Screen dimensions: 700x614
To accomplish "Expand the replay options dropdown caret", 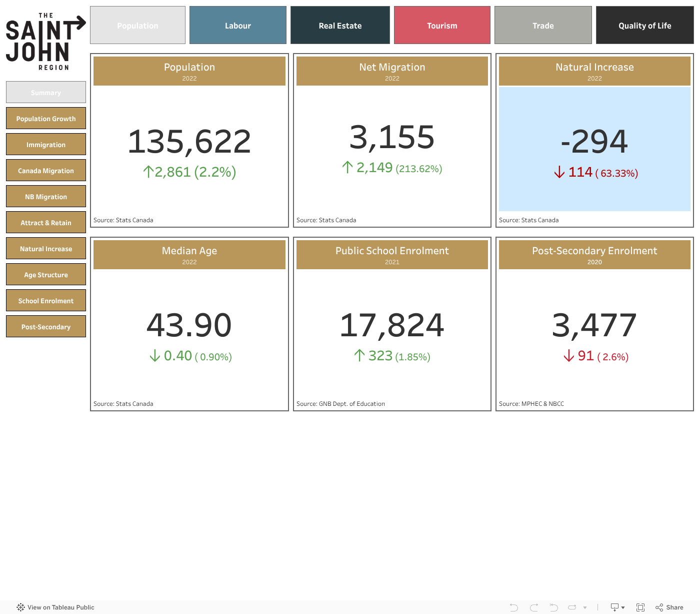I will tap(585, 607).
